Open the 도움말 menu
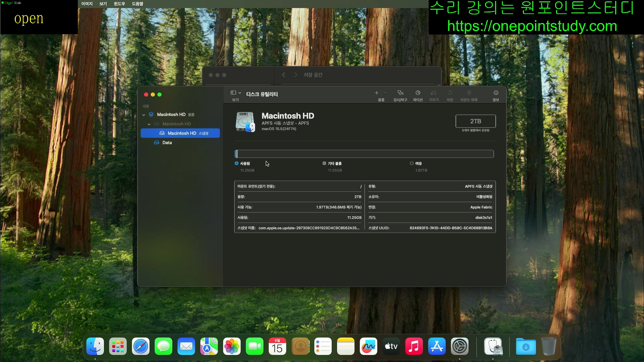644x362 pixels. tap(137, 4)
